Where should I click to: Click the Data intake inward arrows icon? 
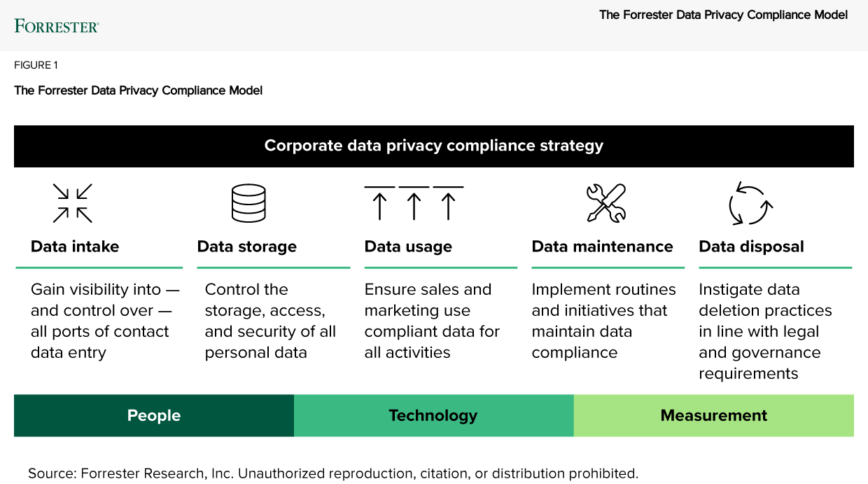(x=73, y=203)
